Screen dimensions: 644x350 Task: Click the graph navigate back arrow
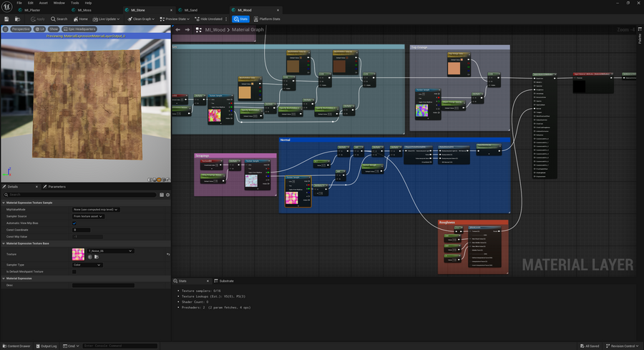177,30
